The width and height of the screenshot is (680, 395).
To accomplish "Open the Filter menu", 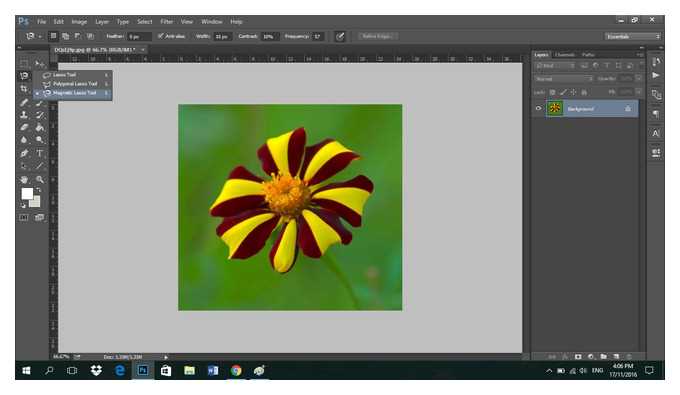I will (167, 22).
